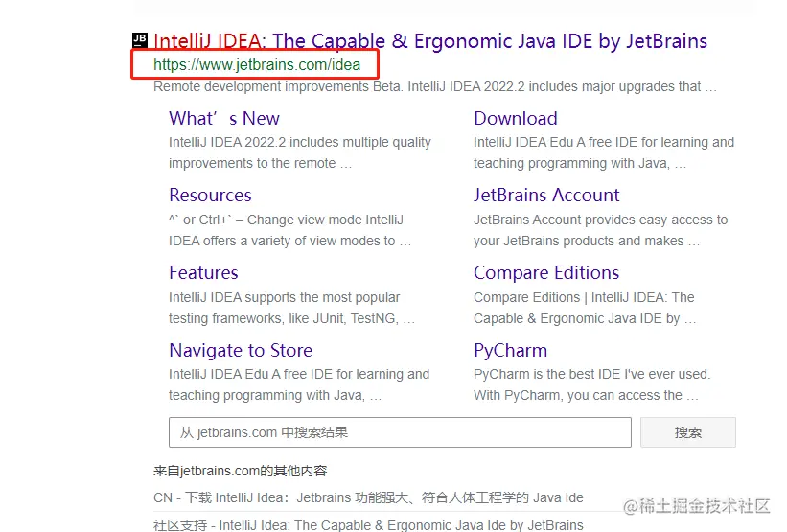Click the text 'IntelliJ IDEA supports the most popular'
The width and height of the screenshot is (787, 532).
click(284, 297)
